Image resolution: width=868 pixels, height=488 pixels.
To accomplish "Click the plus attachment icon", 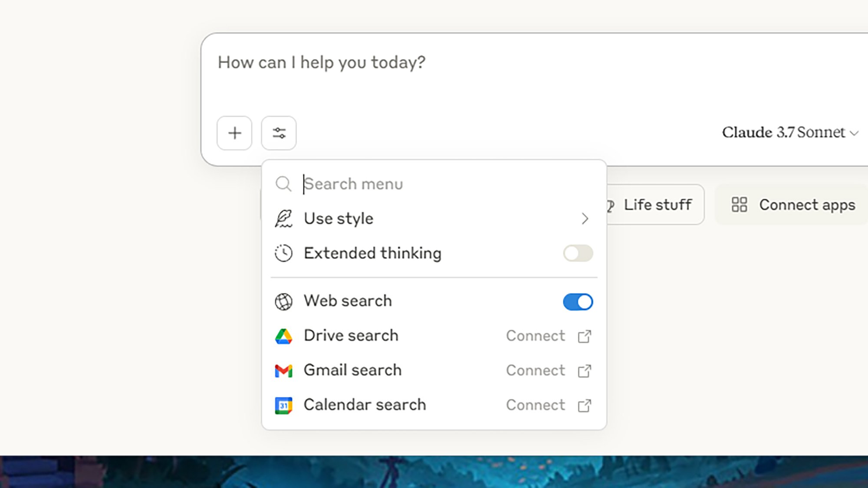I will pyautogui.click(x=234, y=133).
